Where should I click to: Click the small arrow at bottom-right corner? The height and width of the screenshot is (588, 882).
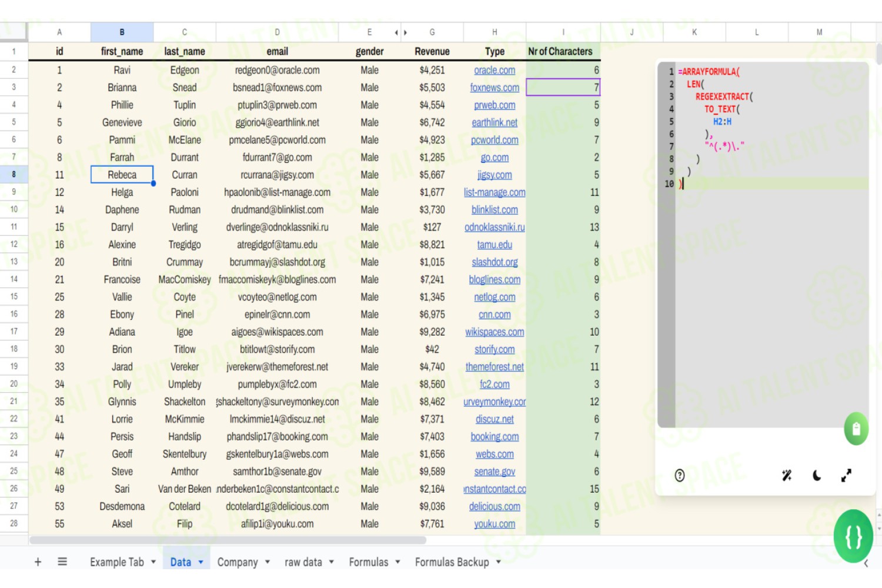point(866,563)
